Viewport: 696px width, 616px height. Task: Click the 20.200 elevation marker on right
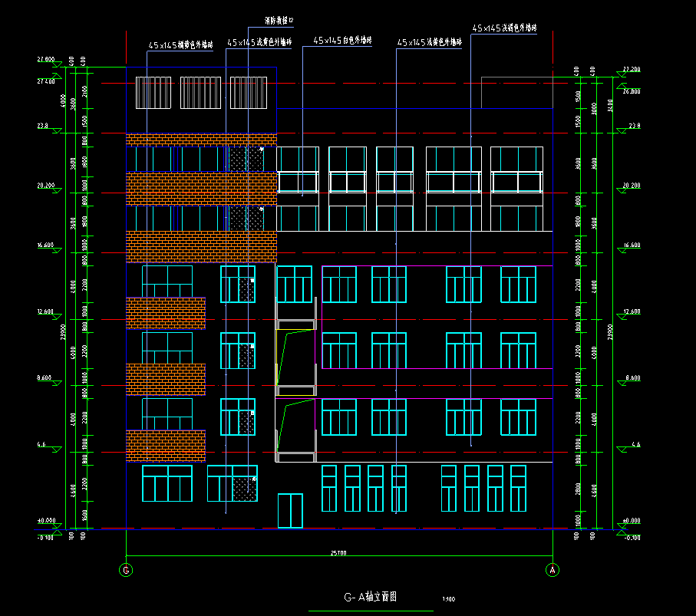632,186
